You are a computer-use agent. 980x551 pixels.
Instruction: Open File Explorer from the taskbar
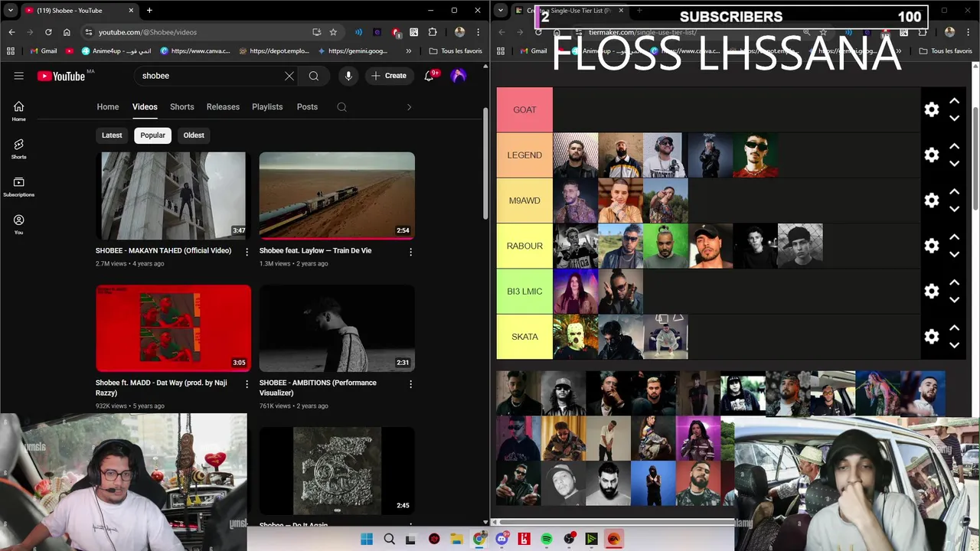[456, 539]
